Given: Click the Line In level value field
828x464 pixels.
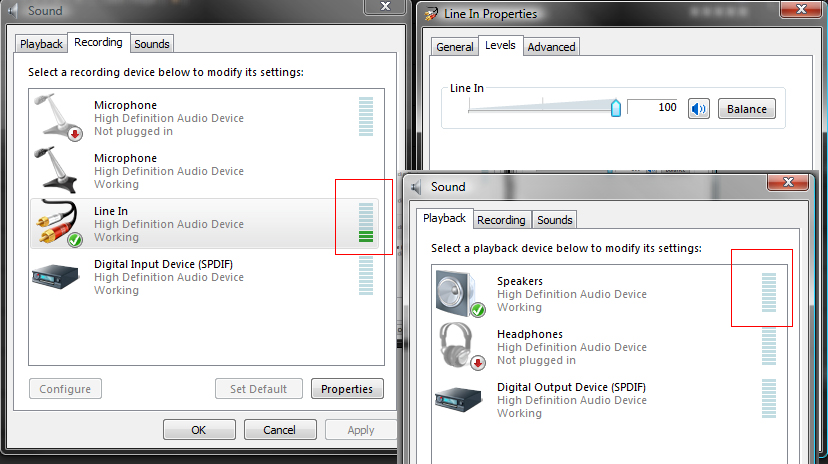Looking at the screenshot, I should coord(652,107).
